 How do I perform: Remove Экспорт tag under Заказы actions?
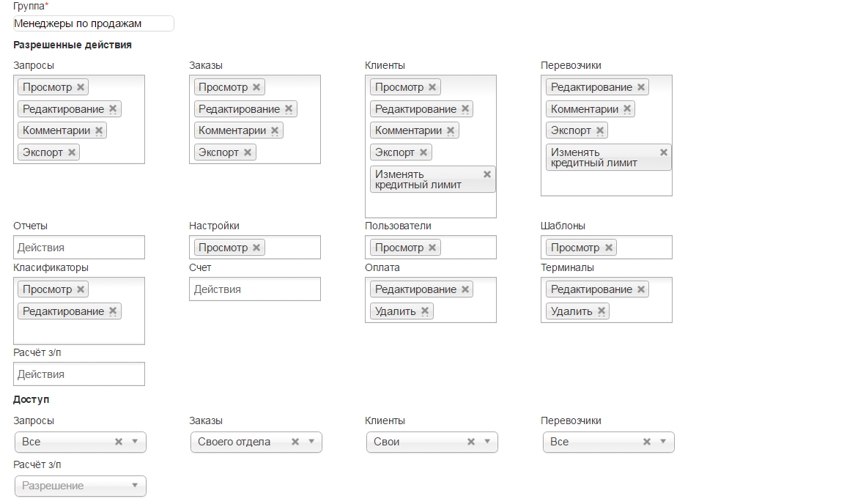[248, 152]
